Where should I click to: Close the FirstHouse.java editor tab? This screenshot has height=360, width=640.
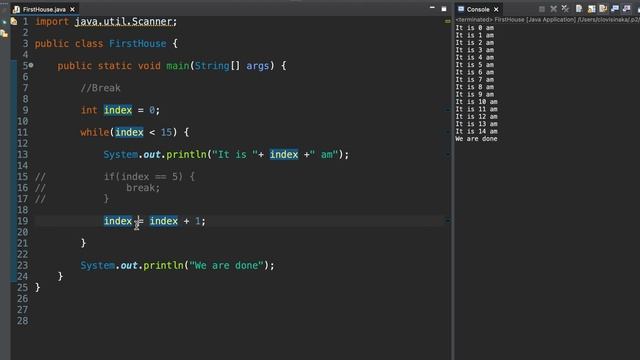click(x=72, y=9)
